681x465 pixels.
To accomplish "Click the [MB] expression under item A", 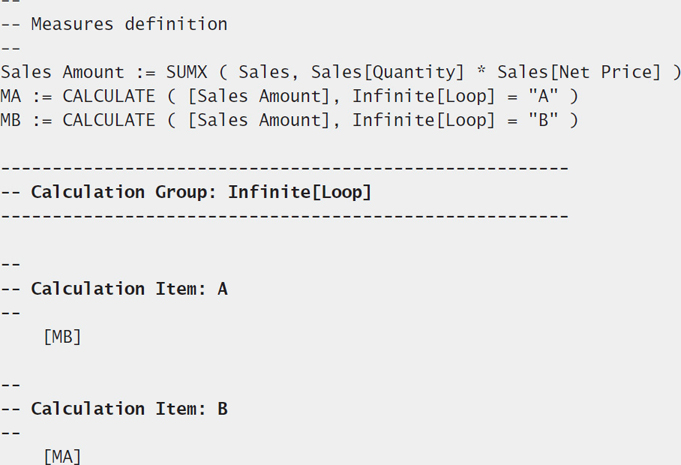I will coord(63,337).
